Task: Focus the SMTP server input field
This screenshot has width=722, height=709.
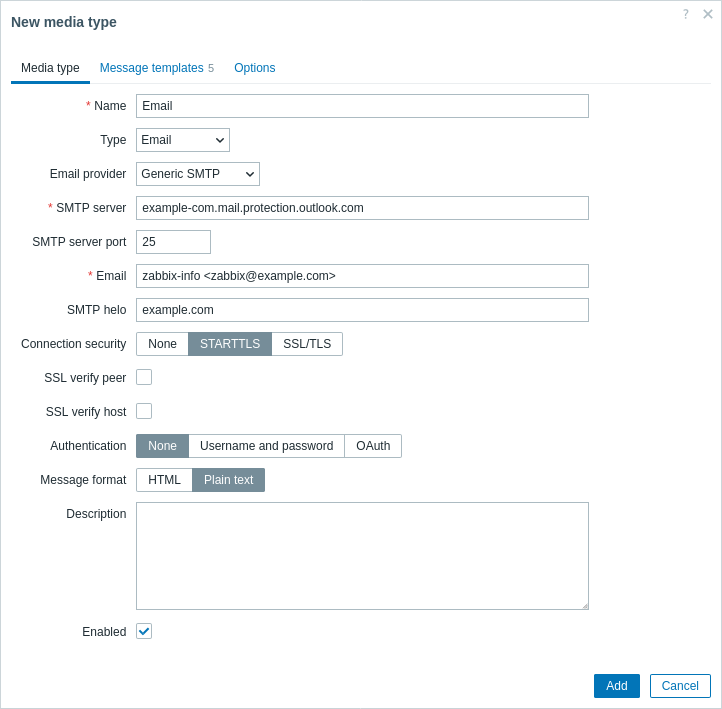Action: [x=362, y=208]
